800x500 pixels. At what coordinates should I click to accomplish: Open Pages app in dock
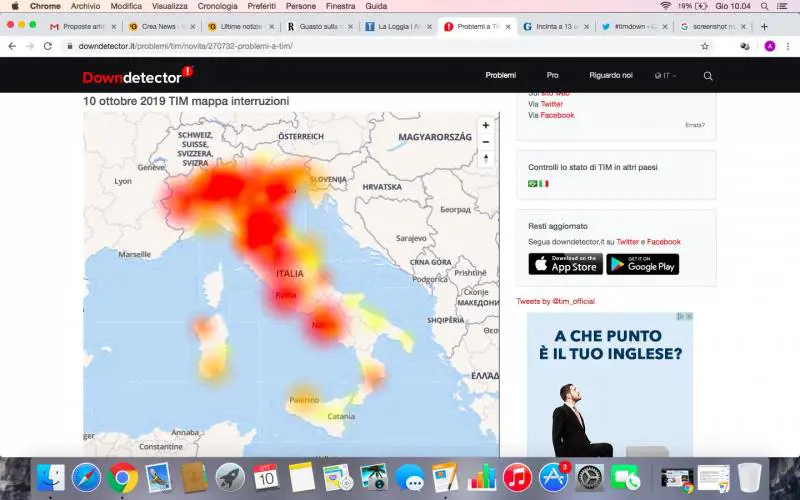445,478
